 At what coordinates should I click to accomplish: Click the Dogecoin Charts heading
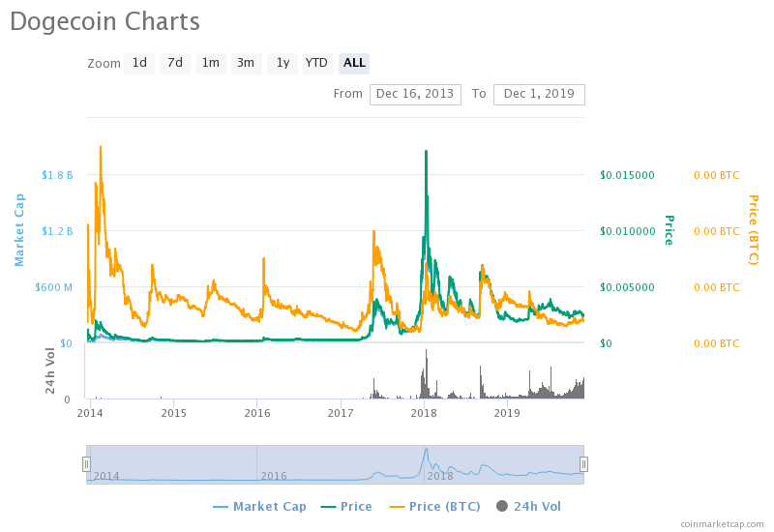104,21
